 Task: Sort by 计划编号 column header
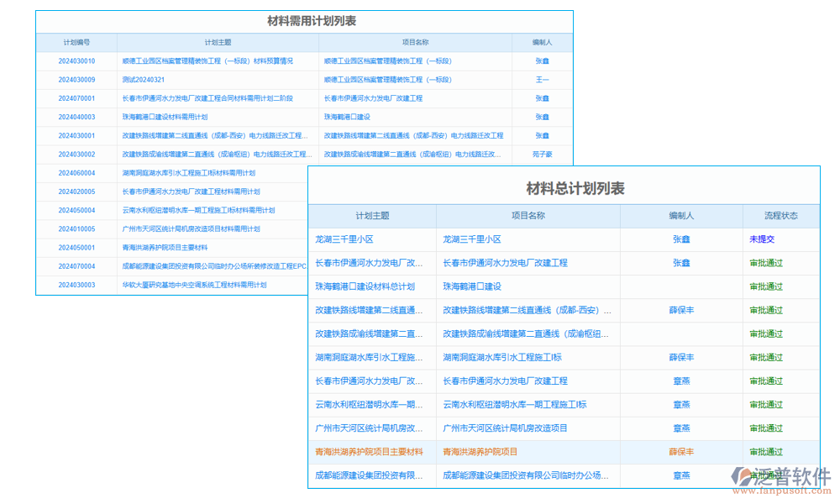point(76,41)
